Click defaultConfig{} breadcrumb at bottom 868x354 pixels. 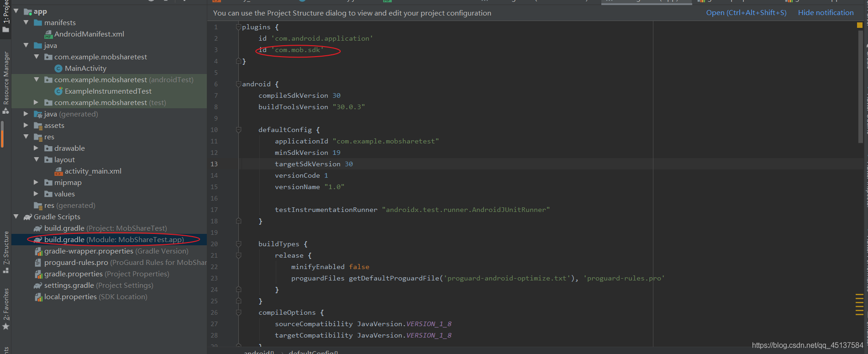(313, 352)
